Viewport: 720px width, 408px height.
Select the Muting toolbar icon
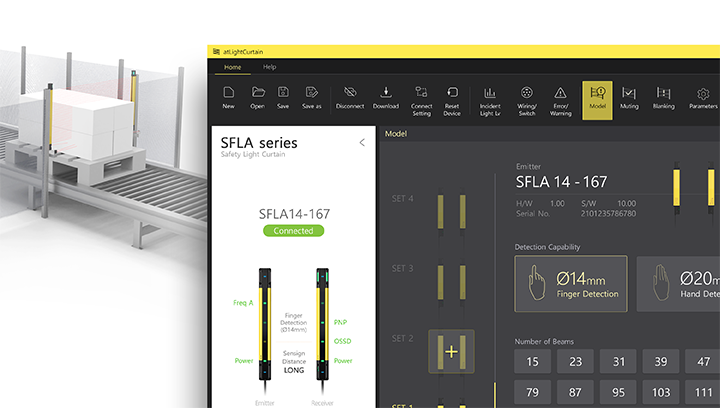click(629, 97)
